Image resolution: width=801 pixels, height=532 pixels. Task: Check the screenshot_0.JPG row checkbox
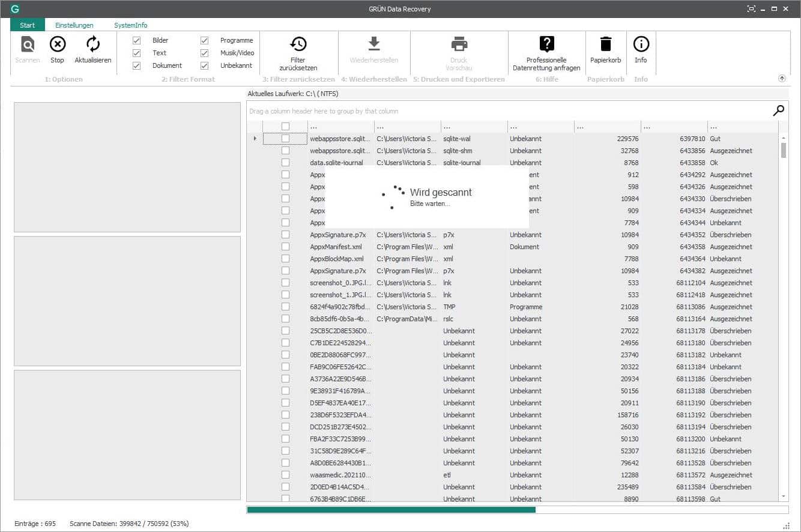tap(285, 283)
